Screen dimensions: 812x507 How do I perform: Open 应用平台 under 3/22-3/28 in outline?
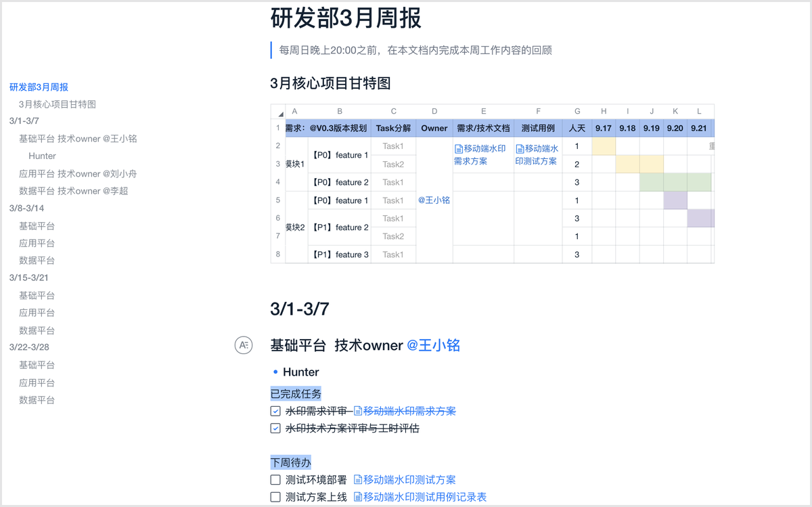tap(37, 383)
